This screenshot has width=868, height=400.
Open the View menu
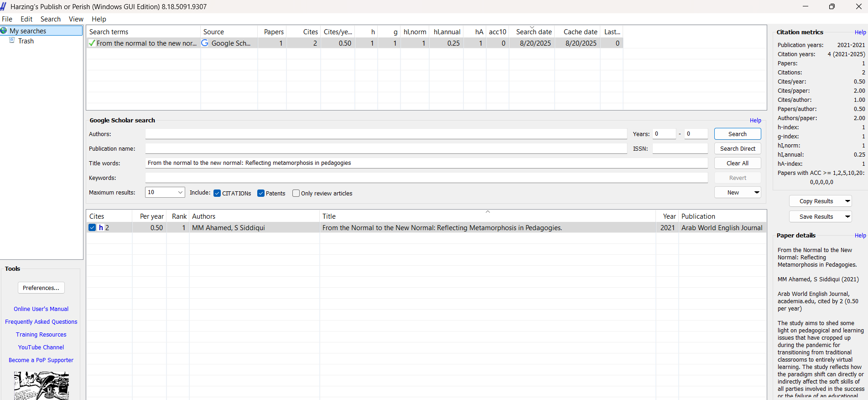coord(76,19)
